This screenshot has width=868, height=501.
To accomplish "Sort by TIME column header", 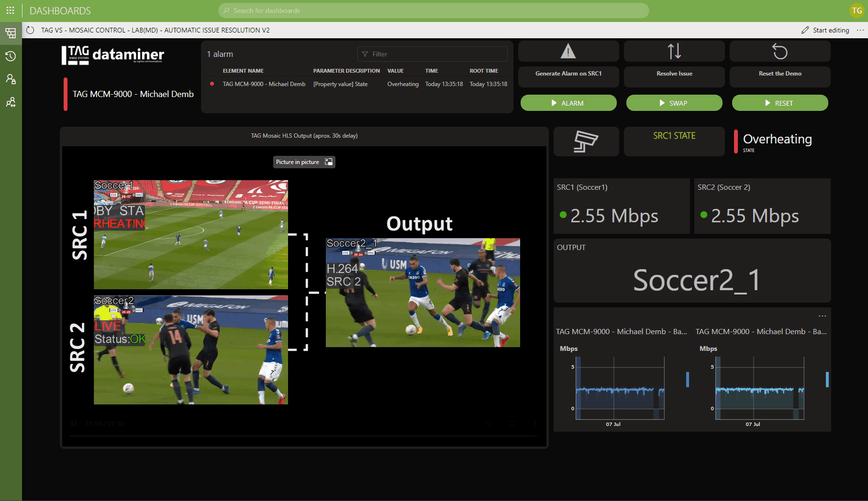I will pos(432,71).
